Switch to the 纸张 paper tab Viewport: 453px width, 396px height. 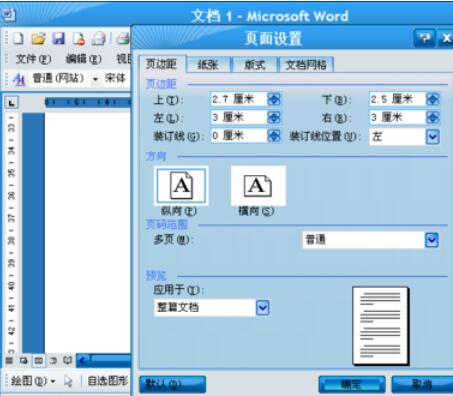pyautogui.click(x=208, y=65)
